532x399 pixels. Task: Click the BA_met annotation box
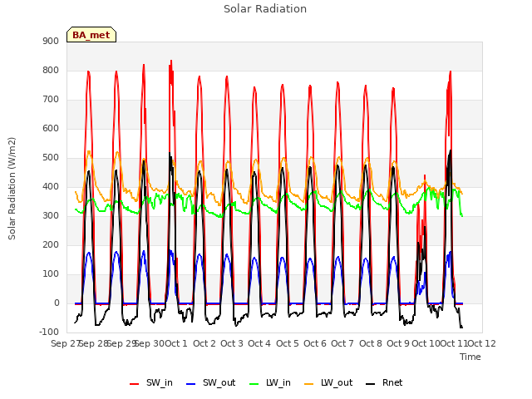click(91, 35)
